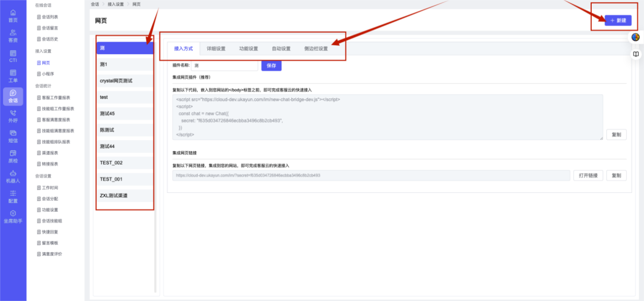This screenshot has width=644, height=301.
Task: Open the 配置 configuration icon
Action: point(13,196)
